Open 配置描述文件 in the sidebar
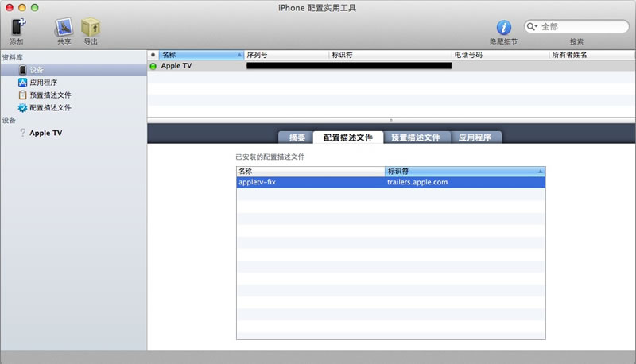Image resolution: width=636 pixels, height=364 pixels. coord(49,107)
